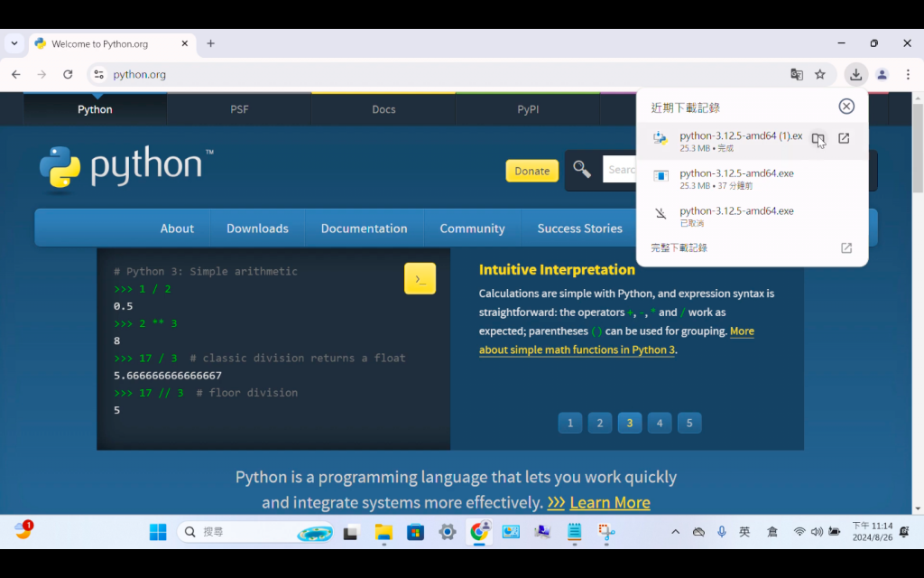Select the Welcome to Python.org tab

point(113,43)
